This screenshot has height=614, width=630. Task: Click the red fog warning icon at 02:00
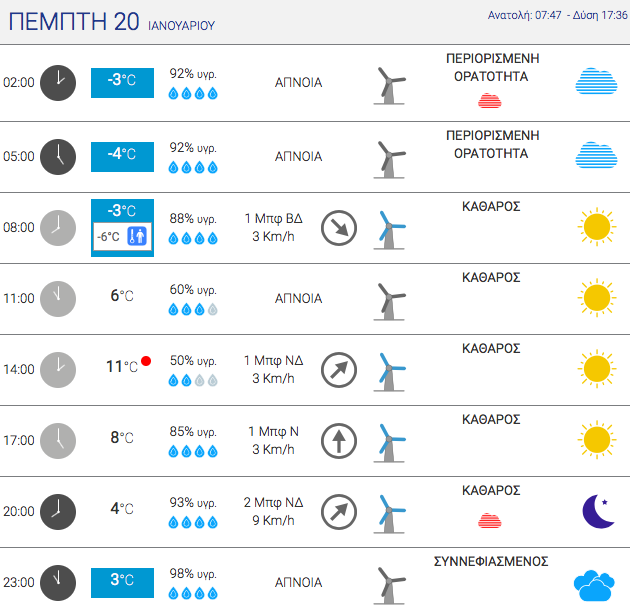[x=489, y=100]
